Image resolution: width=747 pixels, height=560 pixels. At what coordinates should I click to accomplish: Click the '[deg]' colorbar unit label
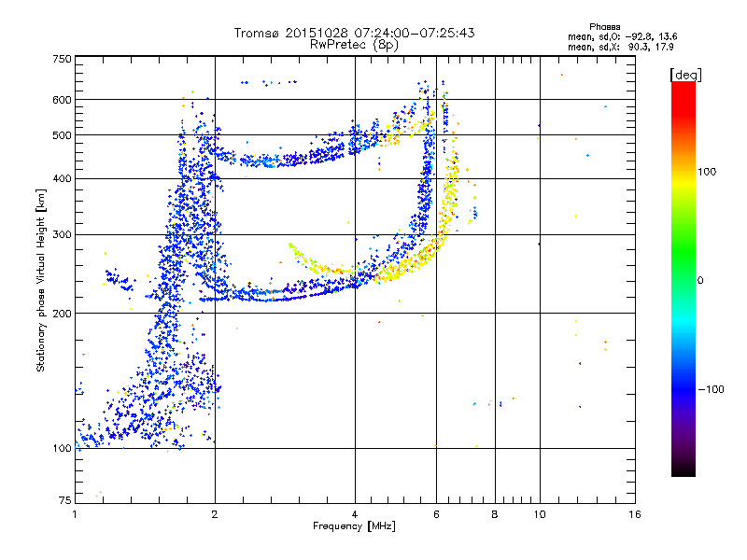point(685,75)
